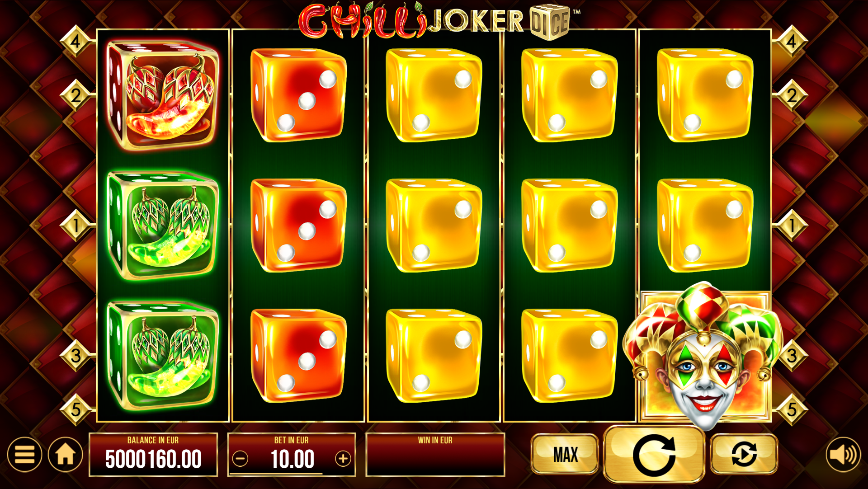The width and height of the screenshot is (868, 489).
Task: Decrease the bet with minus button
Action: click(x=240, y=459)
